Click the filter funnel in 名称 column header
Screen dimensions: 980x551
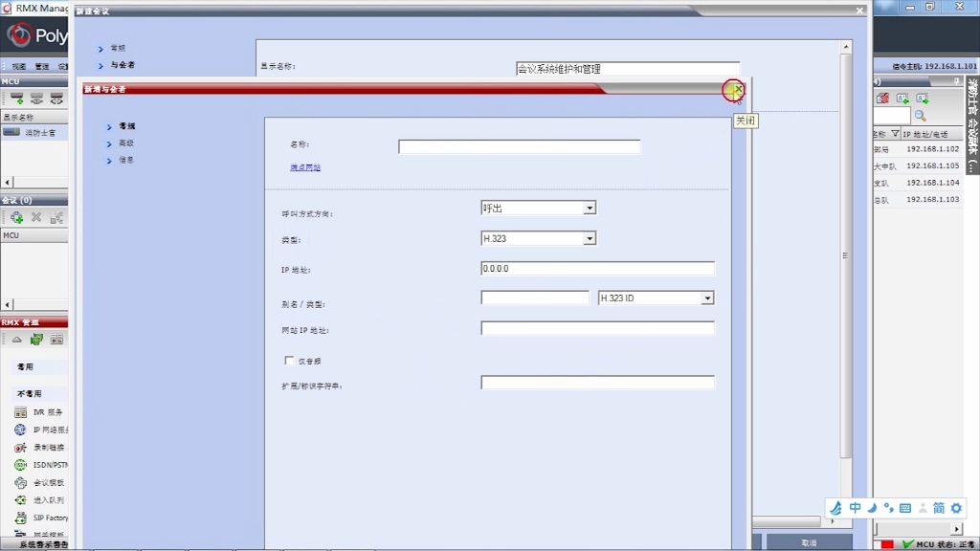(895, 134)
